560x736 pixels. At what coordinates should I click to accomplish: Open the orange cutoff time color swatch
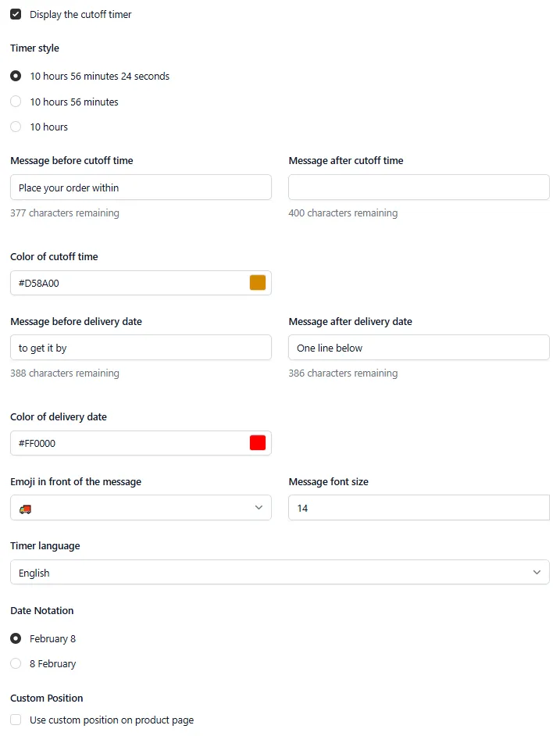[258, 283]
